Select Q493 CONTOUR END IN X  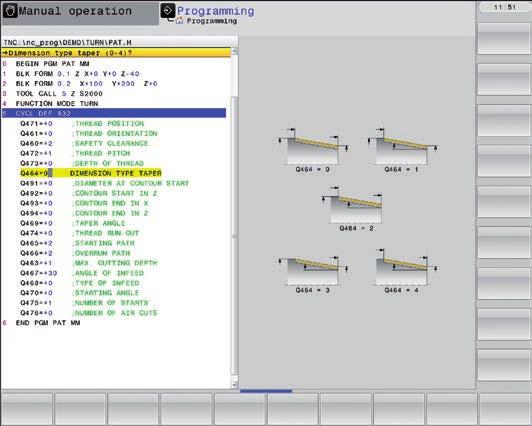point(84,203)
